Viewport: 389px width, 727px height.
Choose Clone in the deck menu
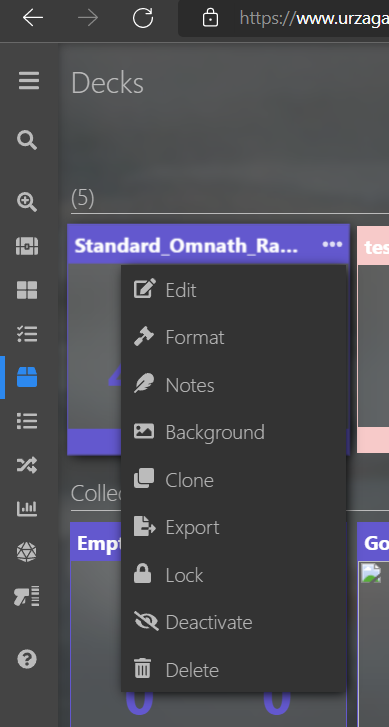coord(234,479)
